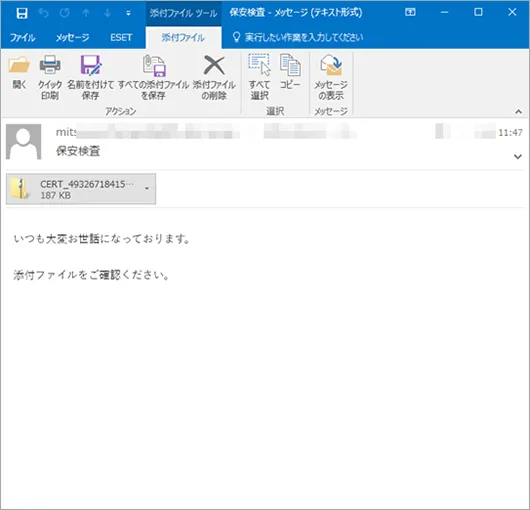Click the body line いつも大変お世話になっております。
The image size is (530, 510).
coord(102,239)
